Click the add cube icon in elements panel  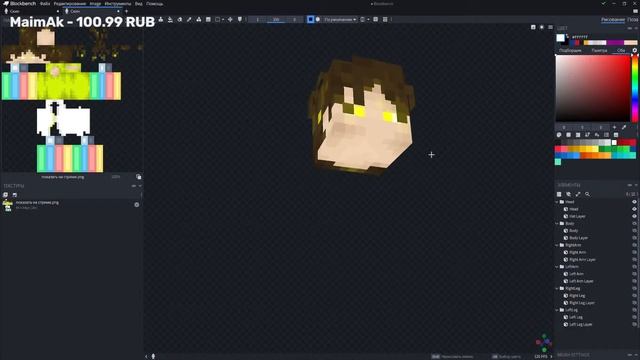click(x=559, y=194)
